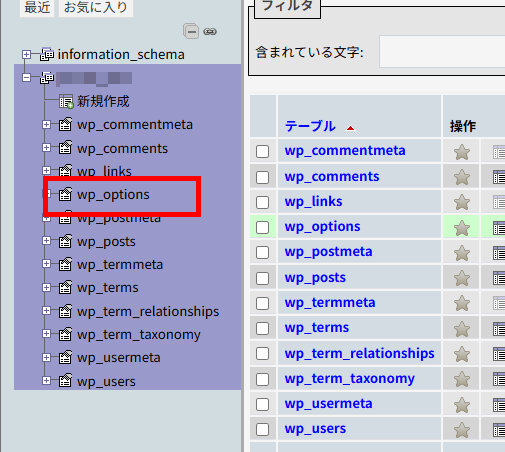Expand wp_terms in the tree
The width and height of the screenshot is (505, 452).
[46, 287]
